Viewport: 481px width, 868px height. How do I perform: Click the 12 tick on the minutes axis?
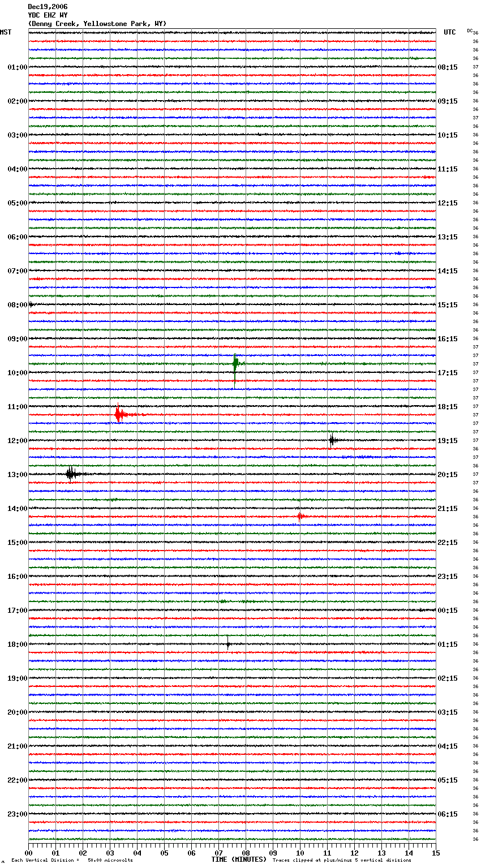pyautogui.click(x=354, y=853)
